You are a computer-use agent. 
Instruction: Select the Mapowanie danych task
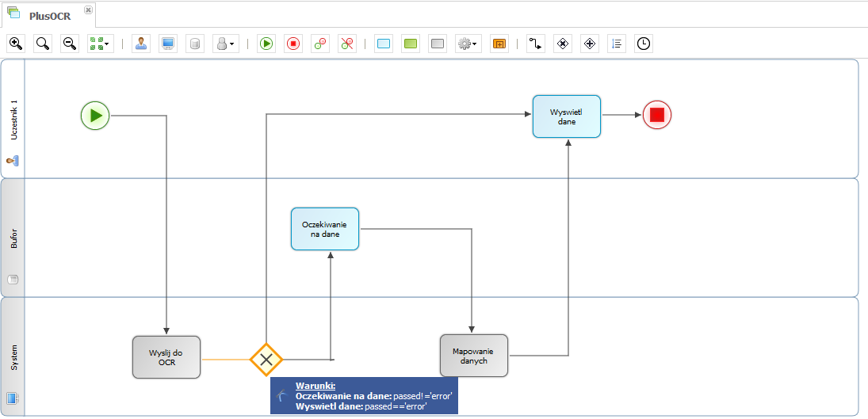coord(474,356)
